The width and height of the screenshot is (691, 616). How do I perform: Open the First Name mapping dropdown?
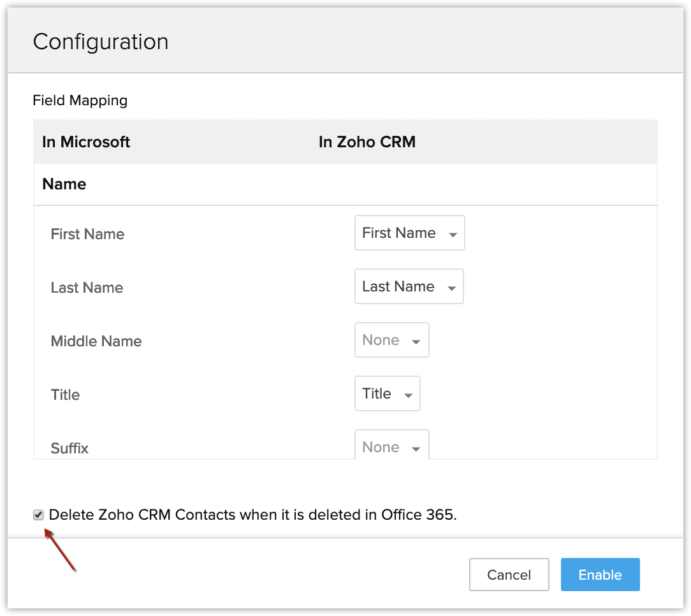coord(409,233)
